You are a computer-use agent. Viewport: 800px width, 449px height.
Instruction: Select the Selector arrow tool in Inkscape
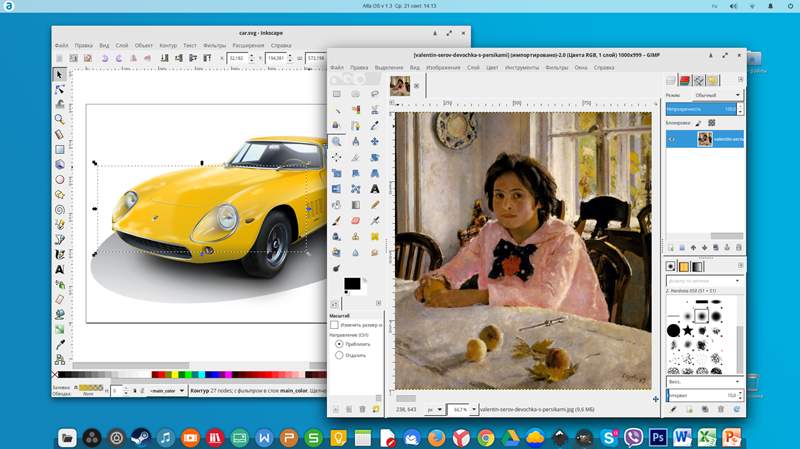click(x=60, y=75)
